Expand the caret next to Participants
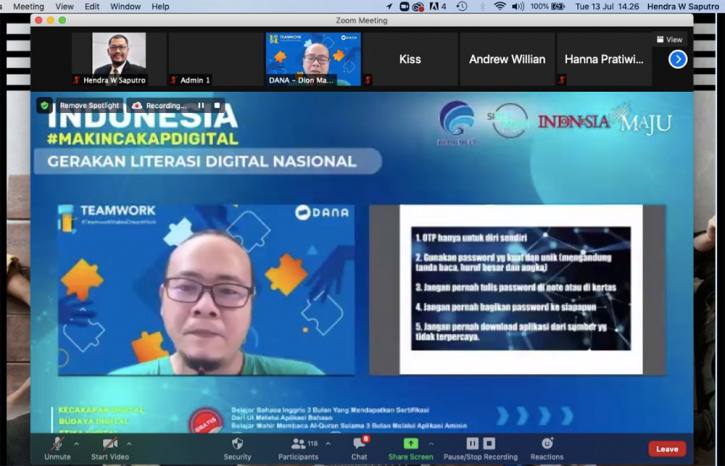This screenshot has width=725, height=466. (329, 444)
